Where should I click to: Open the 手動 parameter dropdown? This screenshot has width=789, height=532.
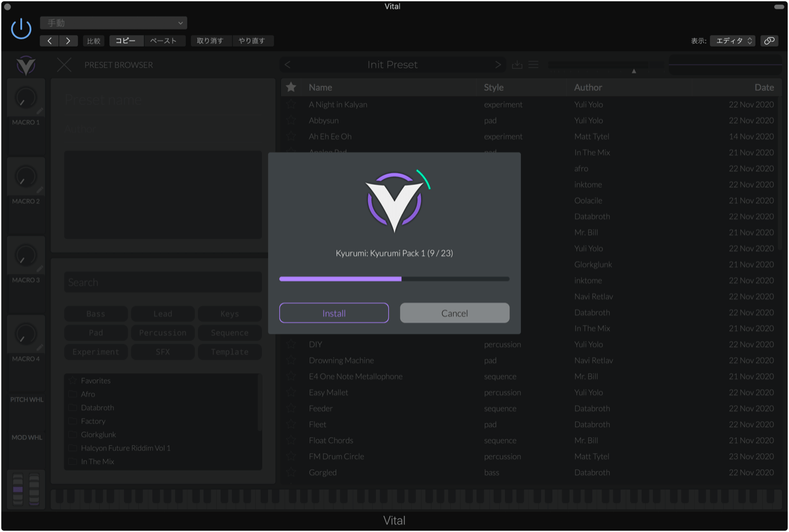coord(113,22)
